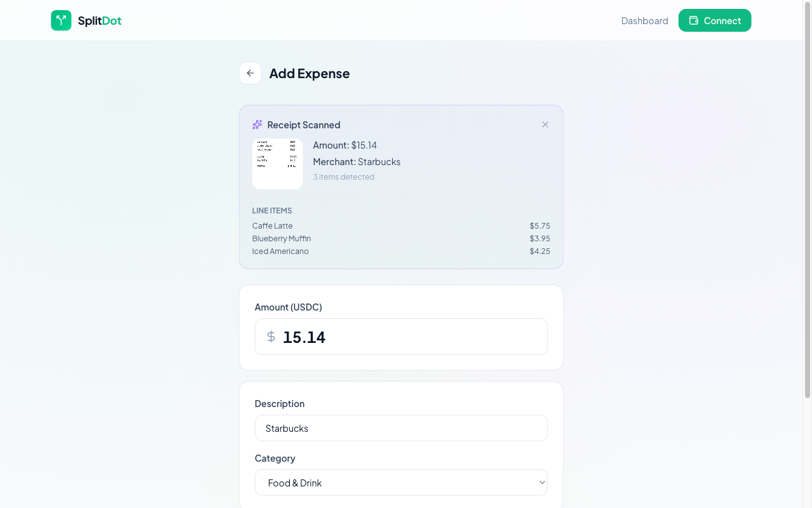Open the Dashboard link
This screenshot has width=812, height=508.
(645, 20)
